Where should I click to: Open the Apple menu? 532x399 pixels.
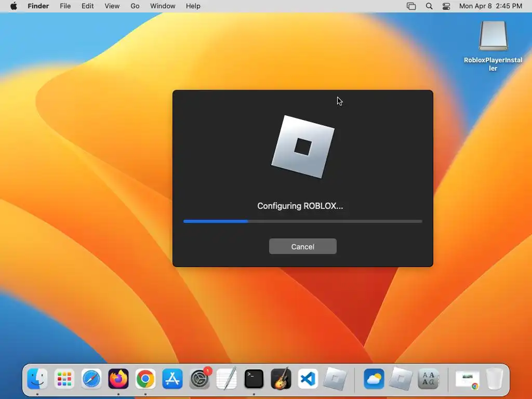[14, 6]
